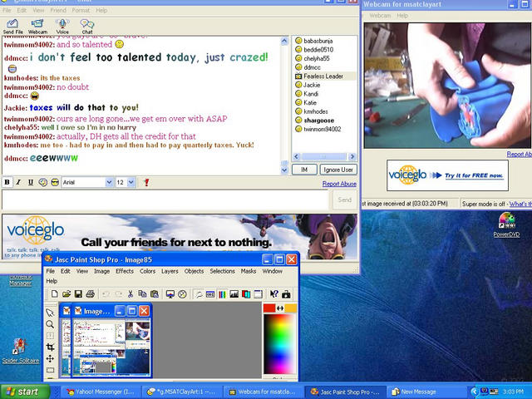
Task: Toggle the Tool Options palette icon
Action: click(x=210, y=293)
